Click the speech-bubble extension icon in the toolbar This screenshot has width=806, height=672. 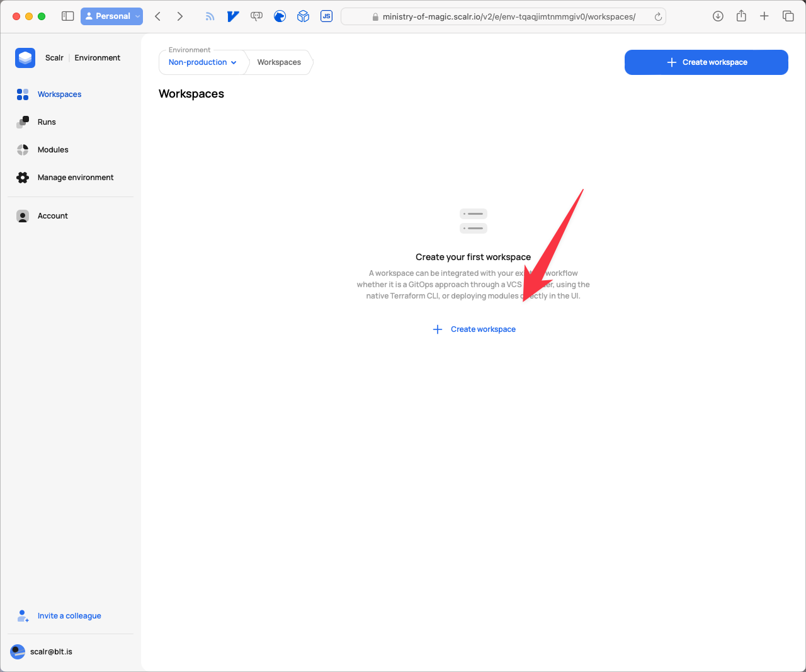[256, 16]
